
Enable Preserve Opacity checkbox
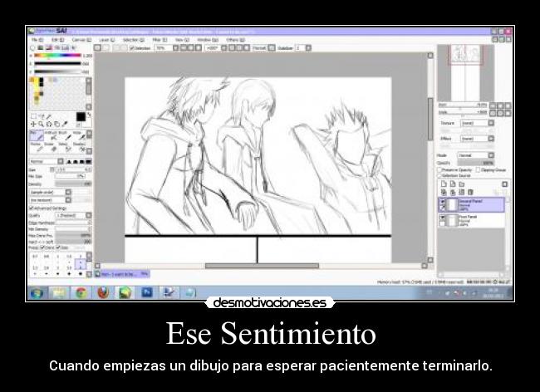click(x=439, y=170)
